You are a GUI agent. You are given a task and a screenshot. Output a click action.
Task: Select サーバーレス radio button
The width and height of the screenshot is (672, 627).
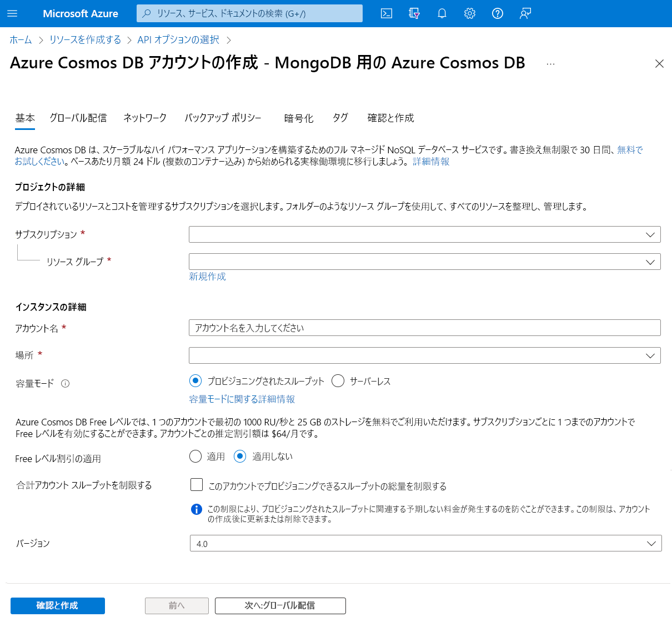click(338, 381)
